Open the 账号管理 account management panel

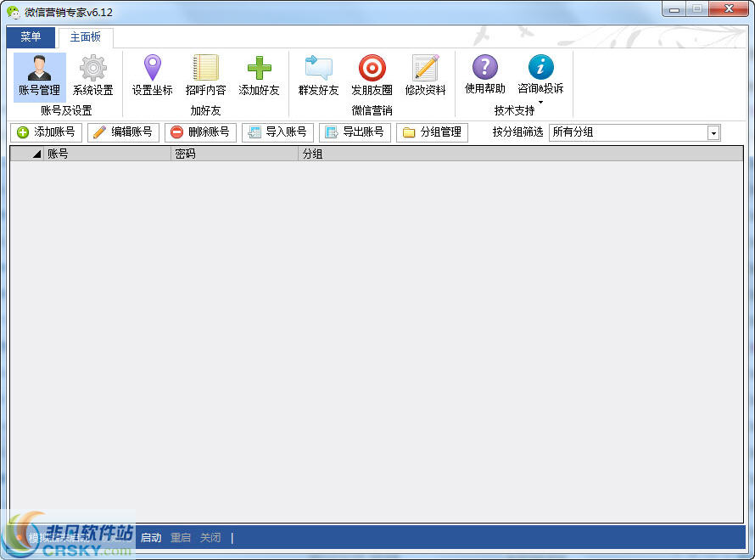38,75
